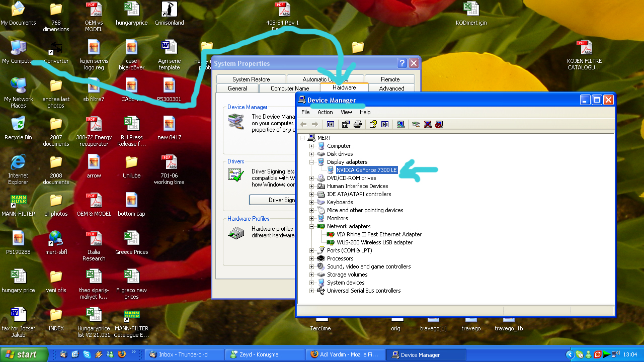Launch Skype from the quick launch bar

click(x=87, y=354)
